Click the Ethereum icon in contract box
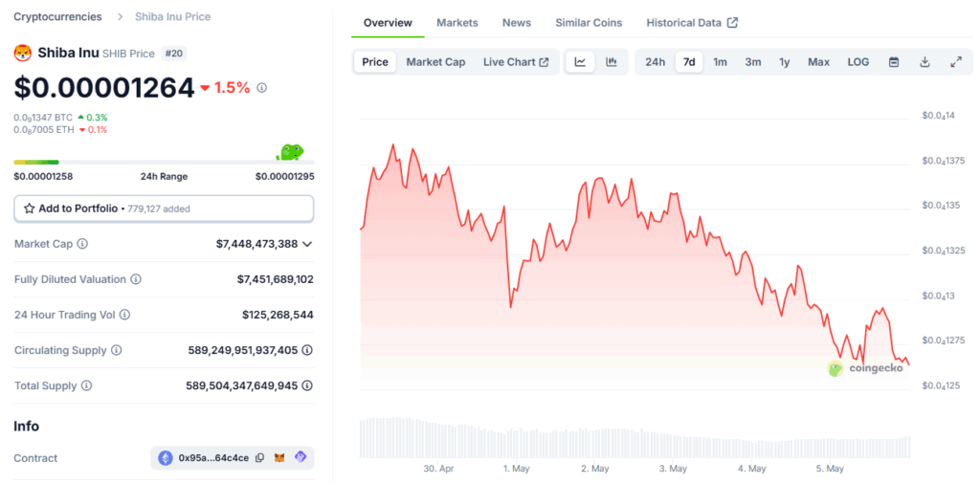 166,458
